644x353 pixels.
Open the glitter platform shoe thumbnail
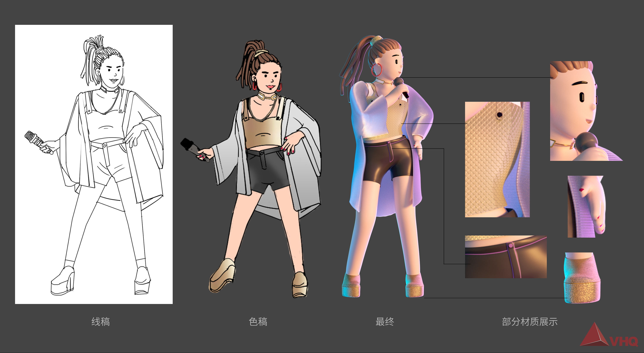click(x=582, y=278)
